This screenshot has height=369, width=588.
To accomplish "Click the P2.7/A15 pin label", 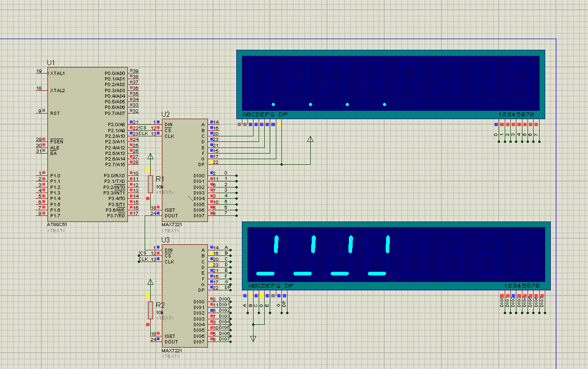I will click(x=115, y=165).
